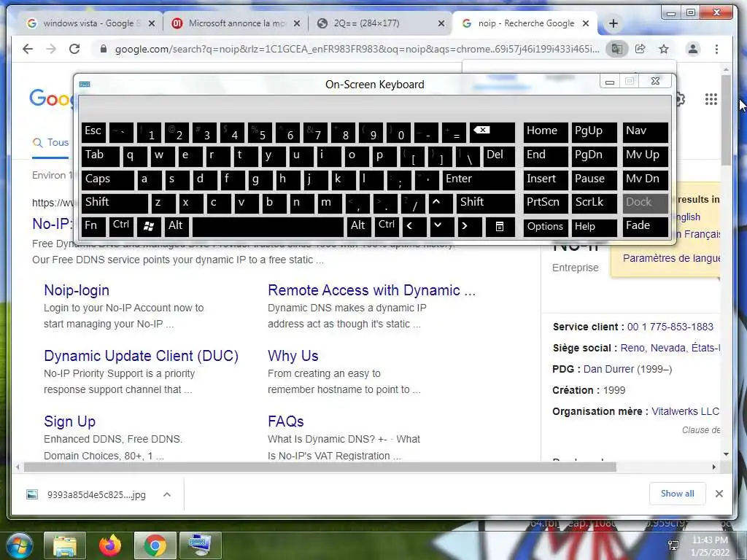Image resolution: width=747 pixels, height=560 pixels.
Task: Click Chrome's forward arrow
Action: pos(51,49)
